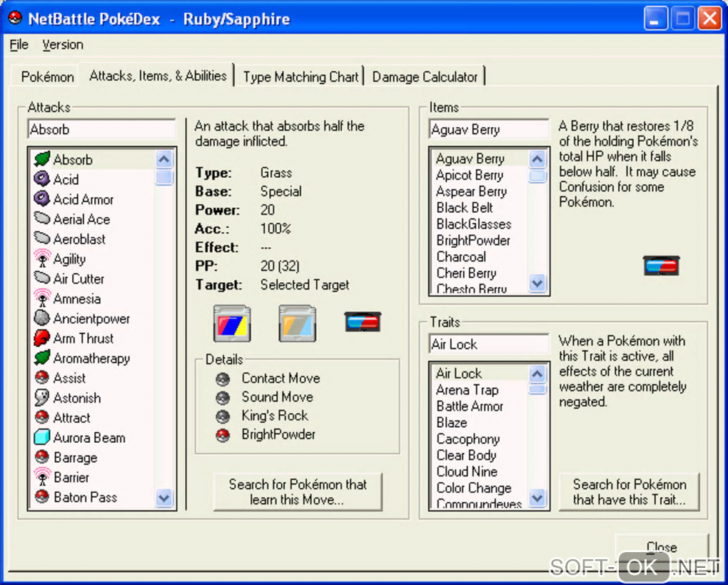This screenshot has width=728, height=585.
Task: Click the Flying icon beside Aeroblast
Action: [x=42, y=239]
